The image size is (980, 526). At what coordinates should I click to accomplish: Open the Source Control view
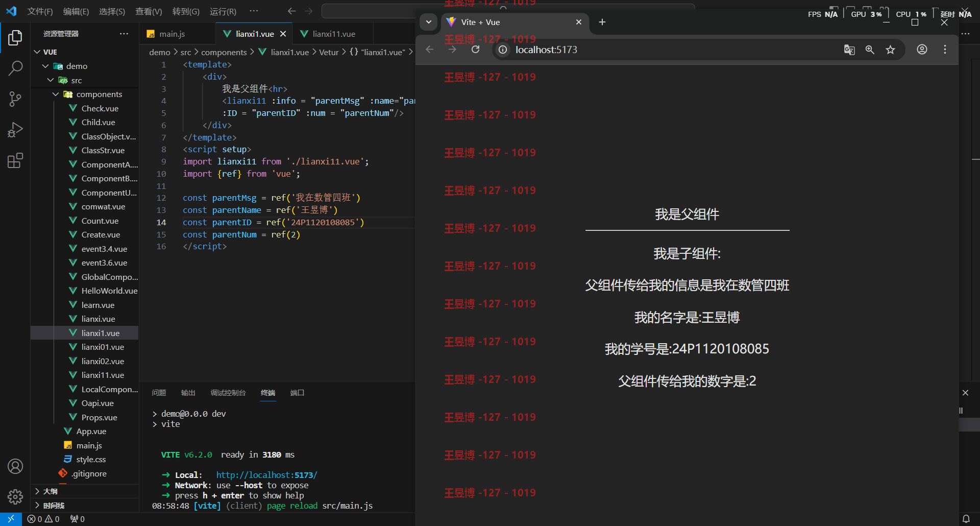[15, 99]
